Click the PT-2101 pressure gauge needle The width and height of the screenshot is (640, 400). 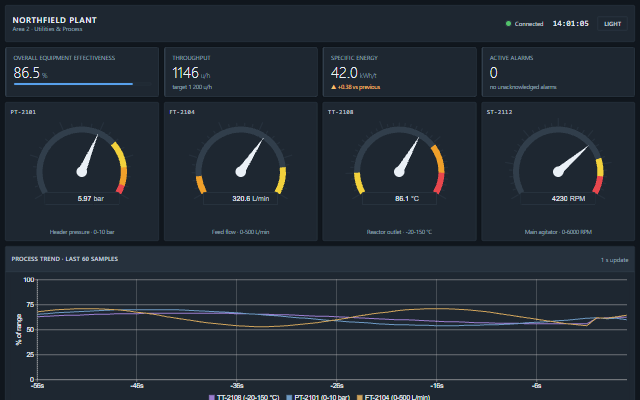[x=89, y=156]
